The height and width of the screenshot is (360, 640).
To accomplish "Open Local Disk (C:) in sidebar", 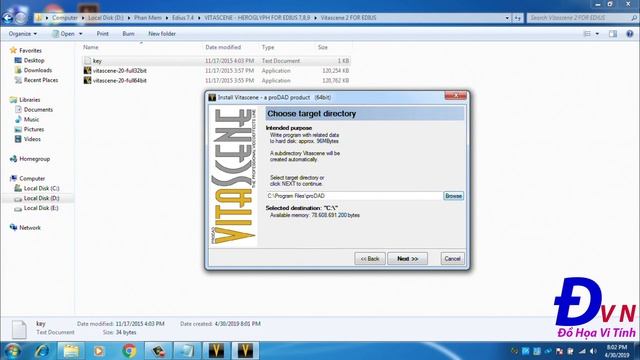I will 41,188.
